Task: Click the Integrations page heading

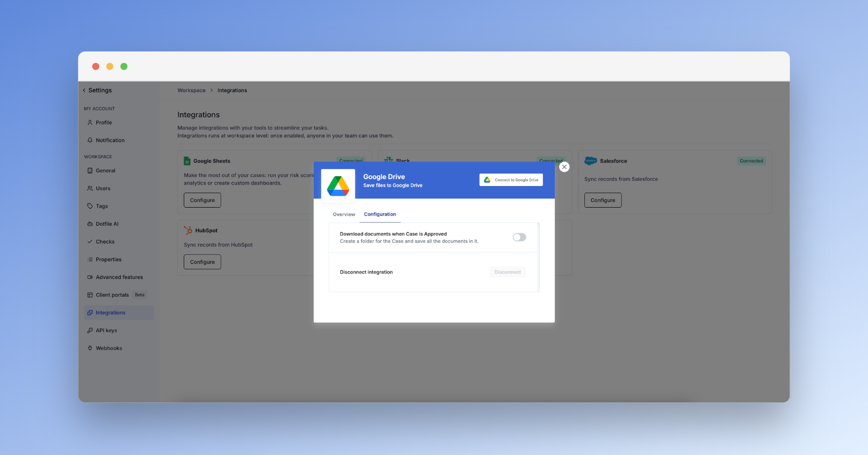Action: point(199,115)
